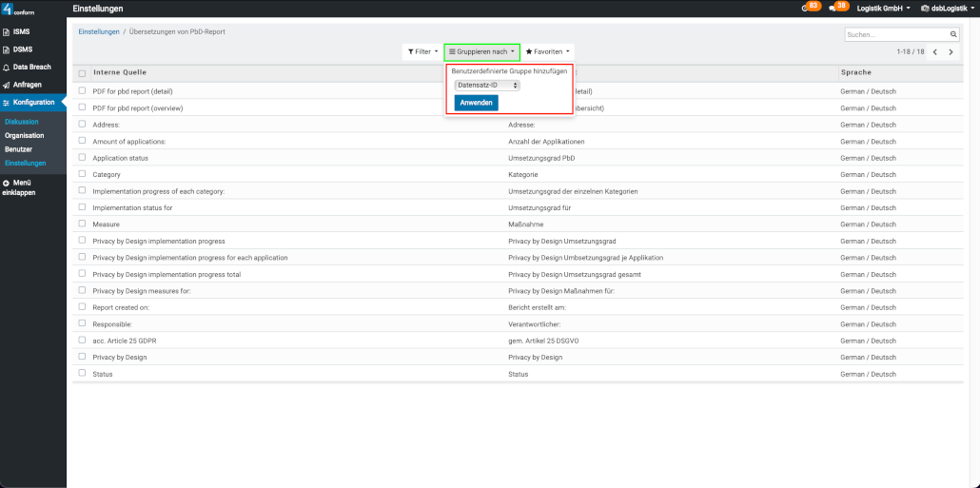Go to previous page arrow
Viewport: 980px width, 488px height.
[935, 51]
